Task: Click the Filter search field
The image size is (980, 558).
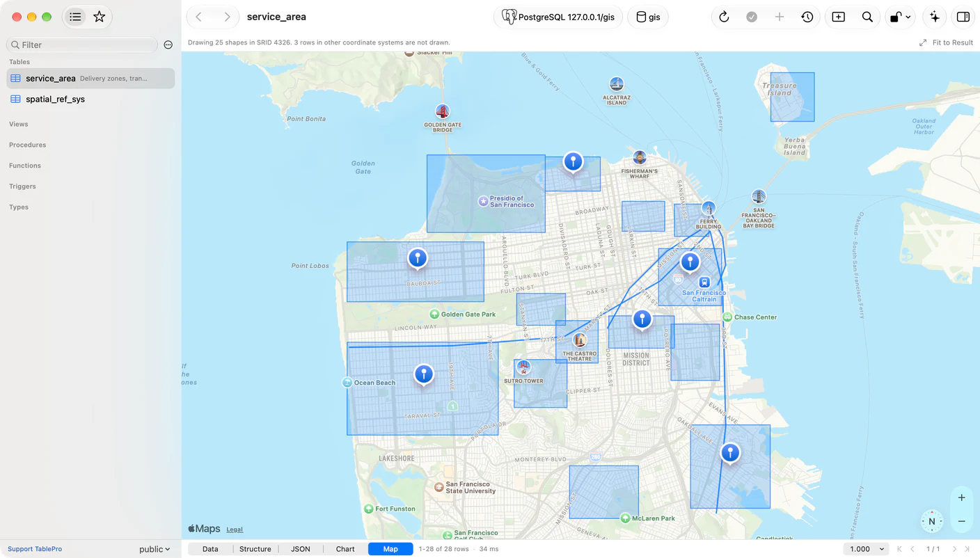Action: (x=82, y=45)
